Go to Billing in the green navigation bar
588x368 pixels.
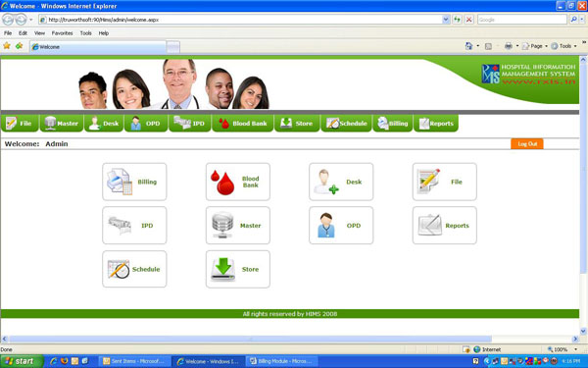(393, 124)
